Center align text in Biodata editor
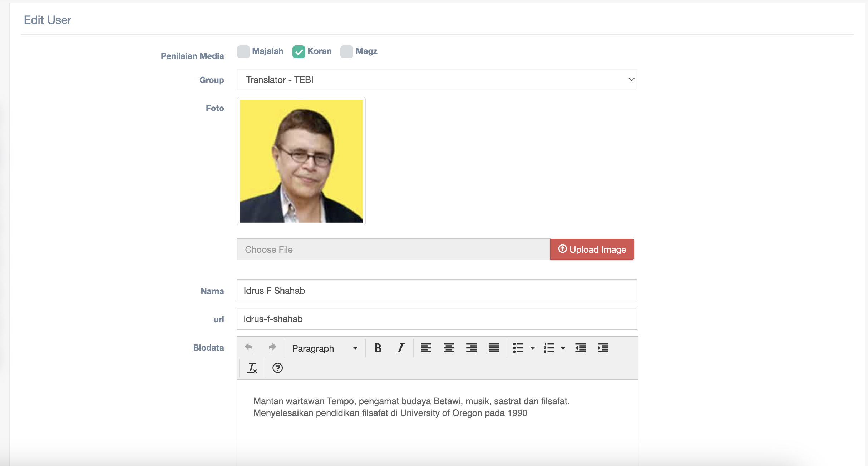The width and height of the screenshot is (868, 466). pos(449,348)
